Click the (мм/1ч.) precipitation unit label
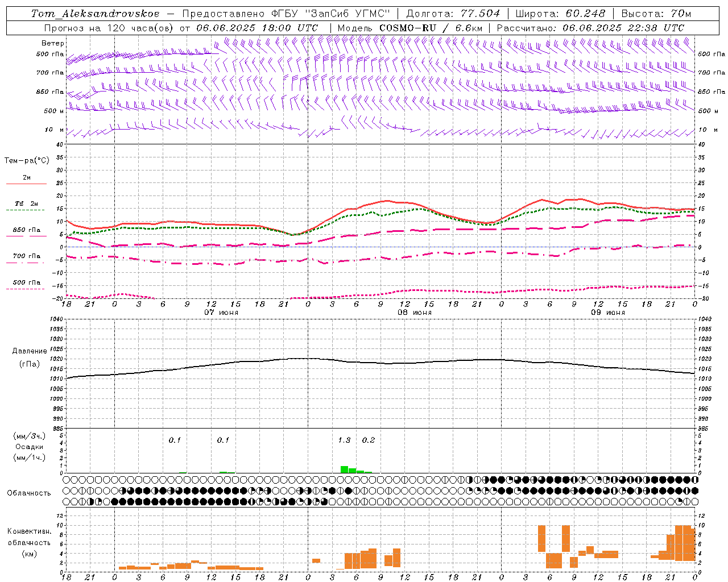Image resolution: width=728 pixels, height=582 pixels. pos(29,458)
